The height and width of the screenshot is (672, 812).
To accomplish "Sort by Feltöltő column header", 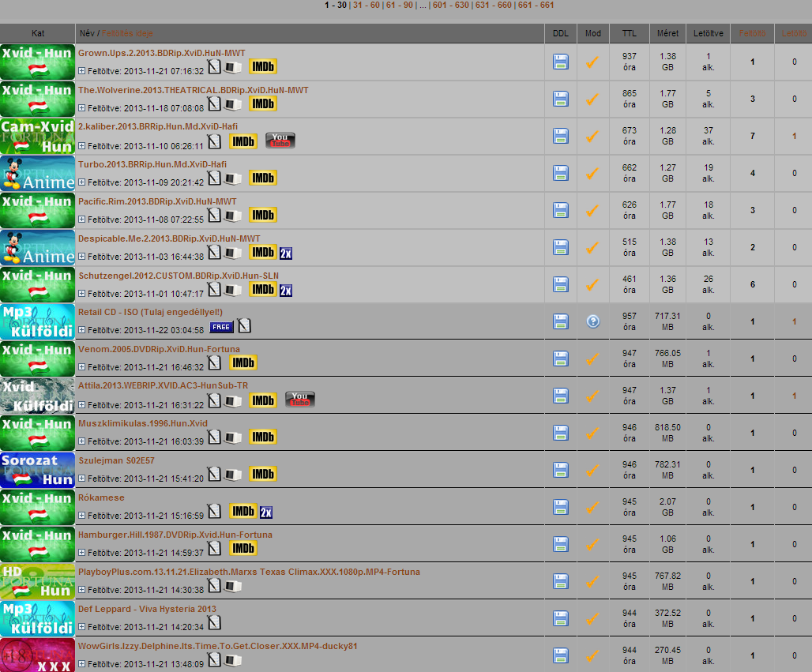I will (752, 34).
